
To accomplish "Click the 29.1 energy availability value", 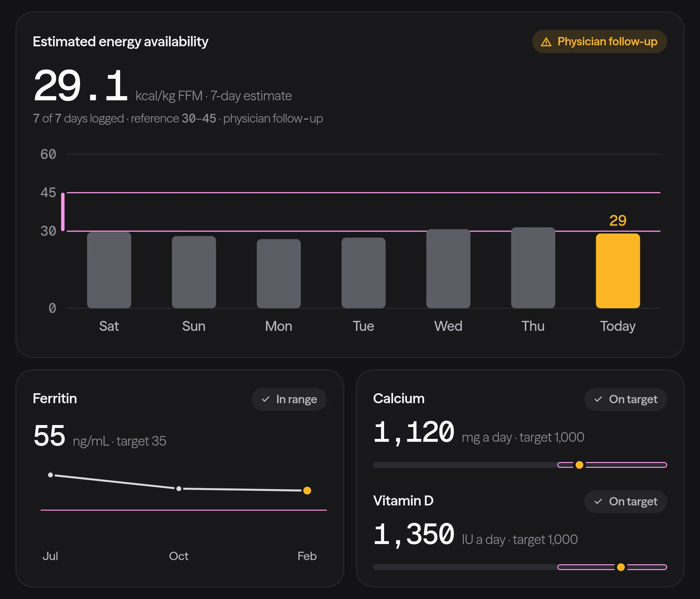I will 80,85.
